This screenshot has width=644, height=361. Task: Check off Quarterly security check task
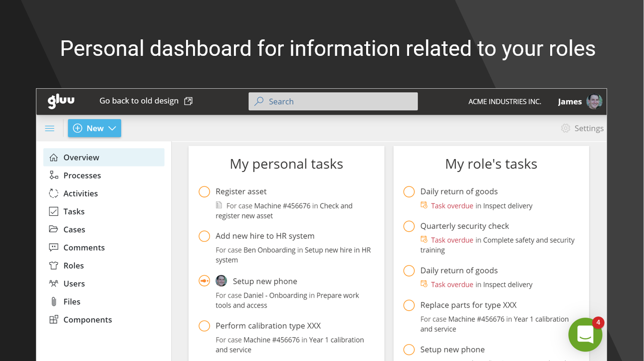(x=409, y=226)
